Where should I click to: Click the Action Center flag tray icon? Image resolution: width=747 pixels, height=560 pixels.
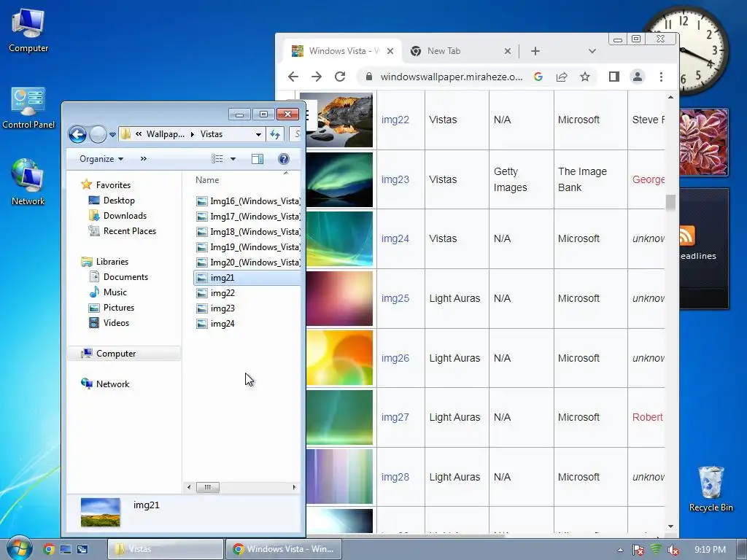pos(638,550)
